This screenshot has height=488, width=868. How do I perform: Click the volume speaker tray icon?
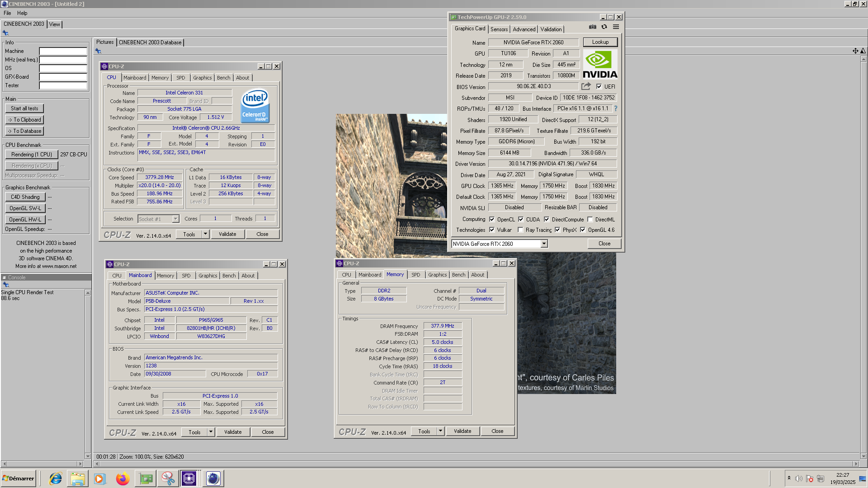coord(799,479)
